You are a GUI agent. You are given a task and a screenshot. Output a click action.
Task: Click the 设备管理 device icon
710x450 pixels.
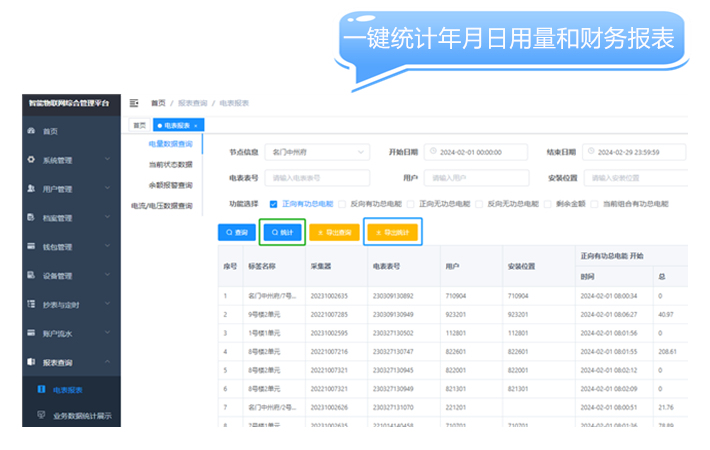[x=29, y=276]
